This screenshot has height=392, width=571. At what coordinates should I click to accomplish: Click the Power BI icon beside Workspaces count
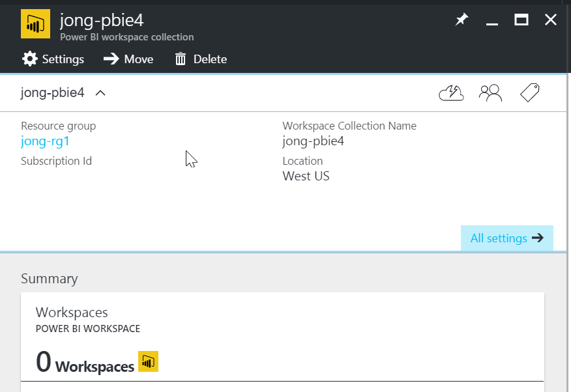[x=148, y=362]
